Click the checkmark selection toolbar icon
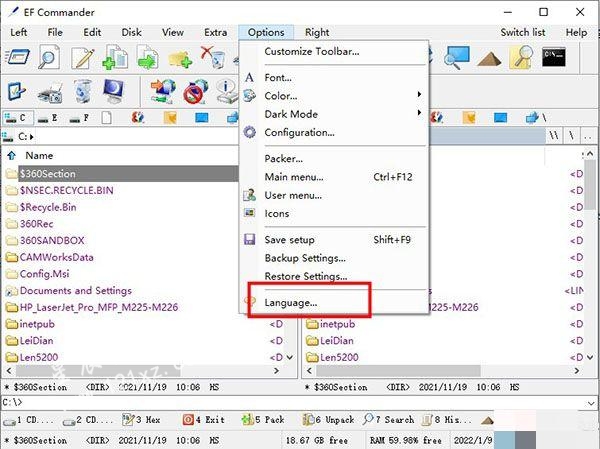This screenshot has width=600, height=449. [16, 91]
